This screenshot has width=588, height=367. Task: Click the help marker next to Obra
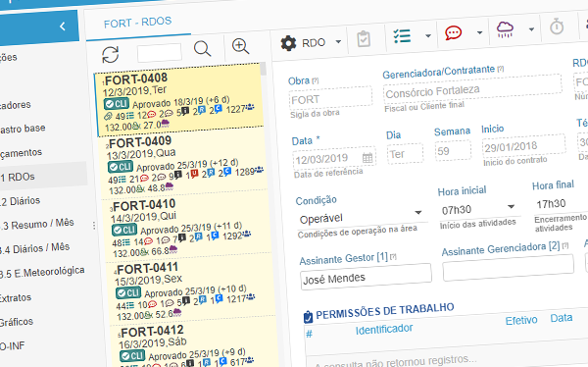pyautogui.click(x=316, y=80)
